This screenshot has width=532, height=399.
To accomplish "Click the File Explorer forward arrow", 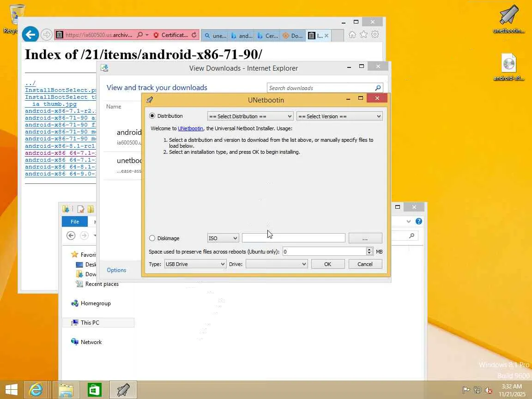I will point(84,236).
